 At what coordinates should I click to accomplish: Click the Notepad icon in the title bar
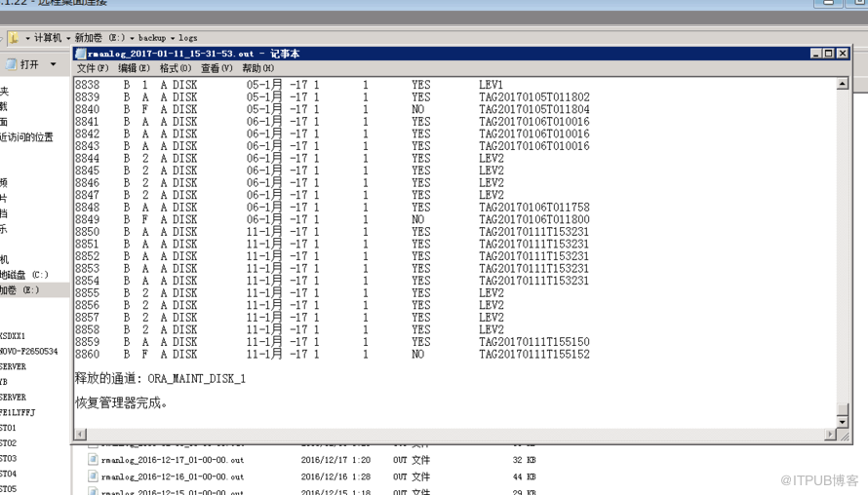click(x=80, y=54)
